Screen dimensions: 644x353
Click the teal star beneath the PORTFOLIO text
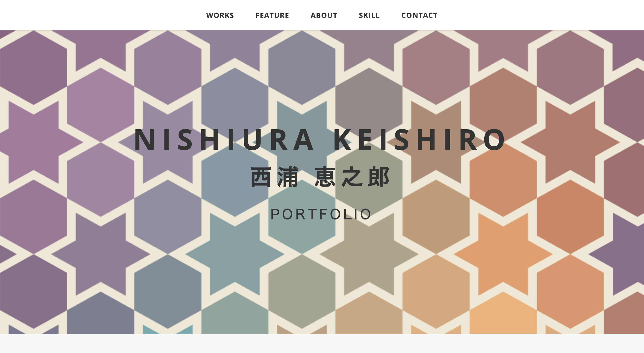(235, 254)
